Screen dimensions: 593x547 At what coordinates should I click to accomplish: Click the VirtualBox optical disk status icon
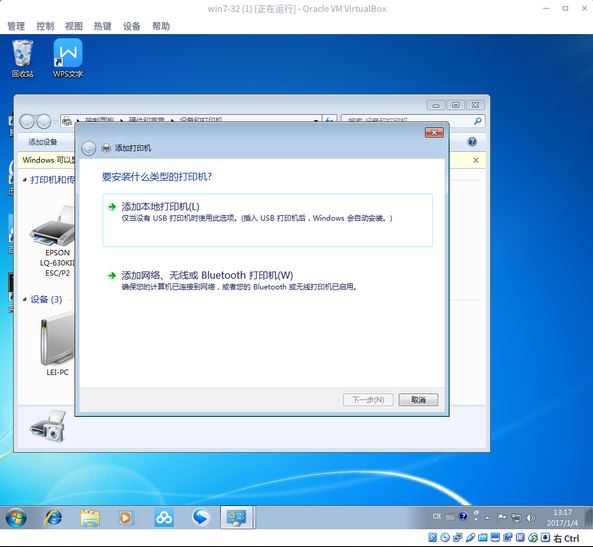(445, 538)
